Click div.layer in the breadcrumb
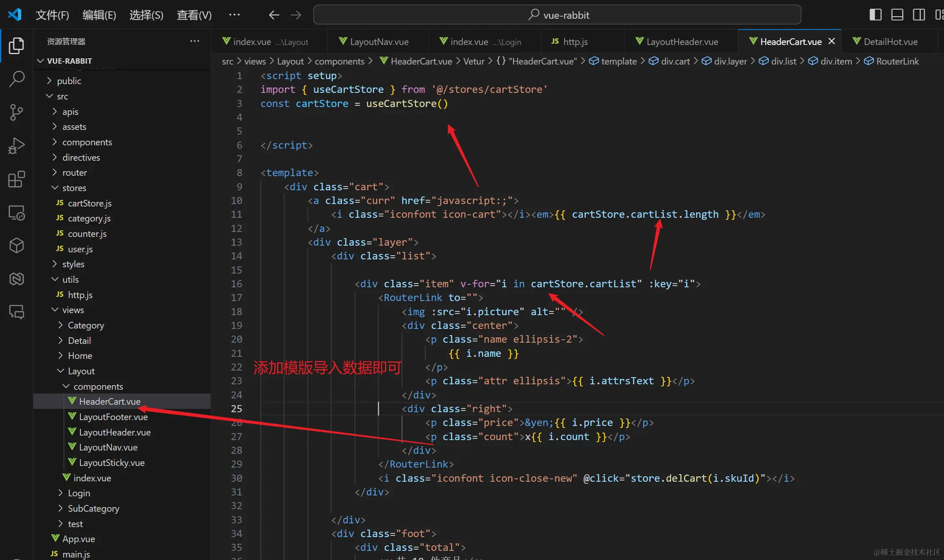 tap(730, 61)
